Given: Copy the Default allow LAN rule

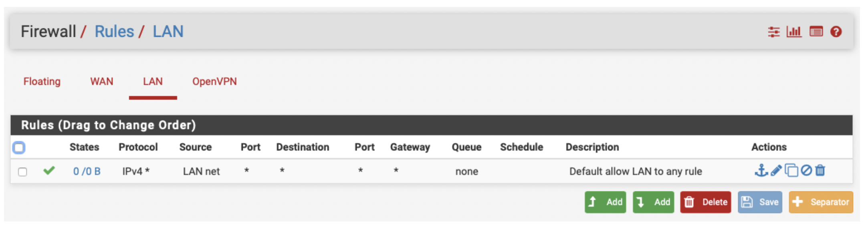Looking at the screenshot, I should [791, 171].
